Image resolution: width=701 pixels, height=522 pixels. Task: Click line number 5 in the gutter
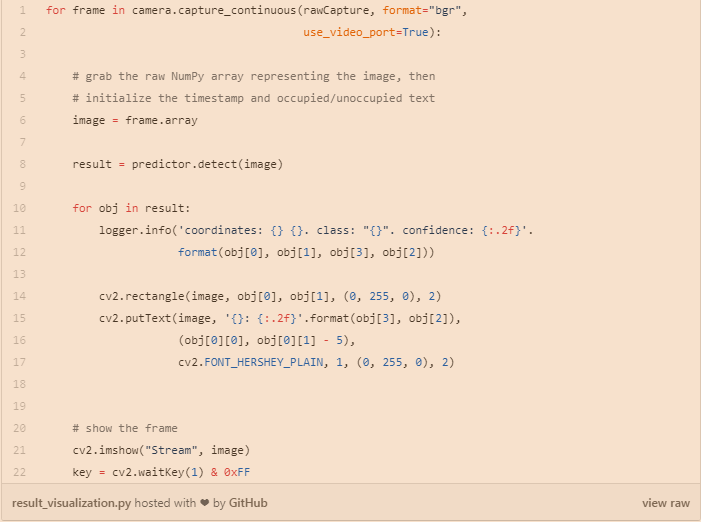(22, 98)
